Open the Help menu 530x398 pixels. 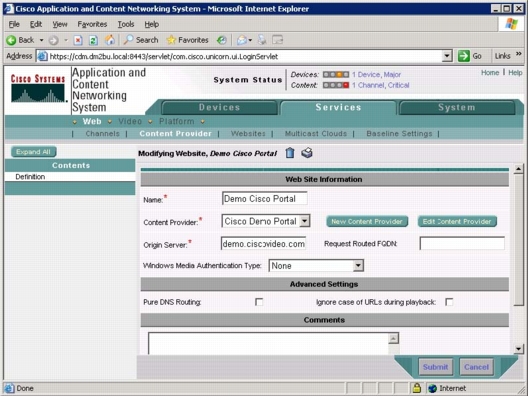pyautogui.click(x=151, y=24)
